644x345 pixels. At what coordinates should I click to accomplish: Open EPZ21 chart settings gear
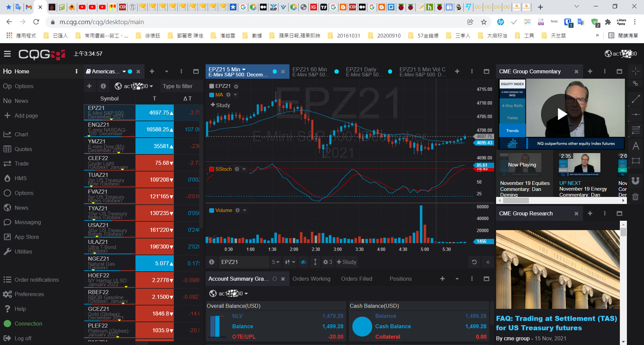(x=236, y=86)
